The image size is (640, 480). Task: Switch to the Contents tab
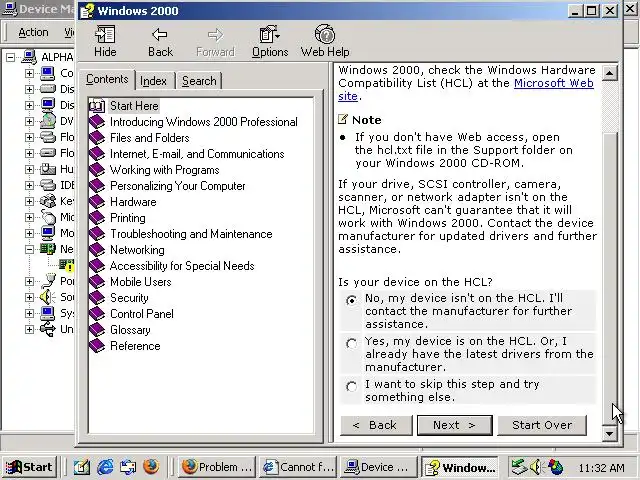[x=107, y=79]
